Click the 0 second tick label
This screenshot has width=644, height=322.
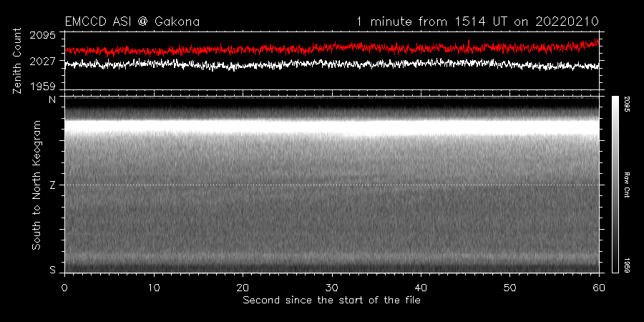tap(65, 288)
